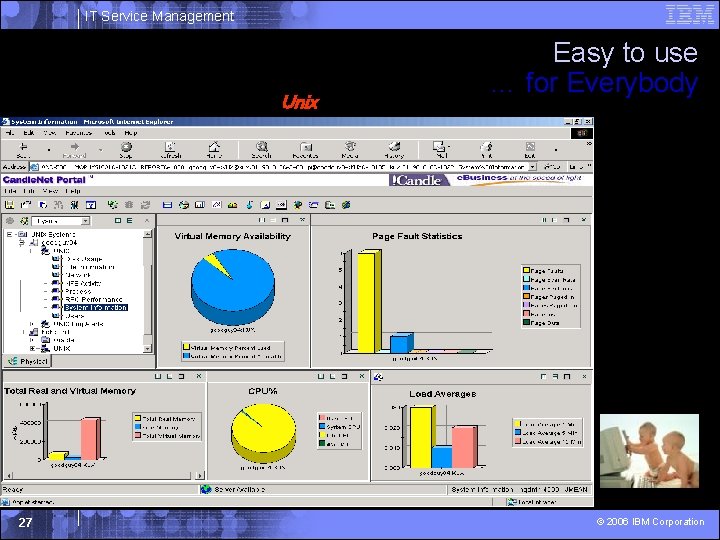Click the tree scrollbar up arrow

click(147, 234)
